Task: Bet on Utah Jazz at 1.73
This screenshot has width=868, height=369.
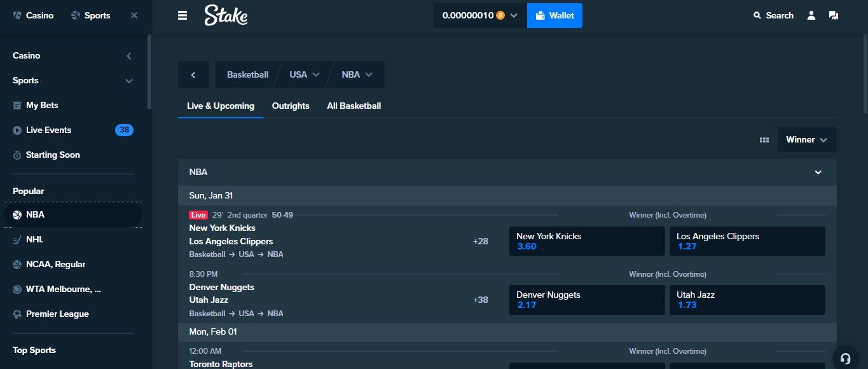Action: (747, 300)
